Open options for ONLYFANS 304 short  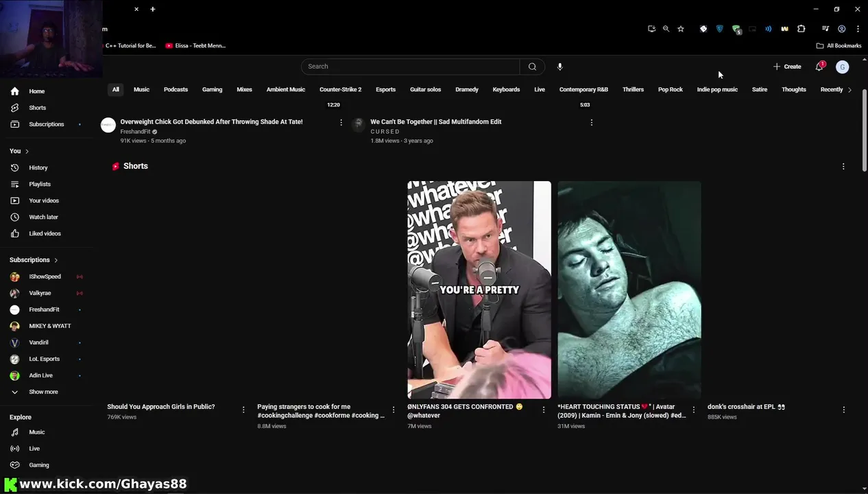[544, 410]
